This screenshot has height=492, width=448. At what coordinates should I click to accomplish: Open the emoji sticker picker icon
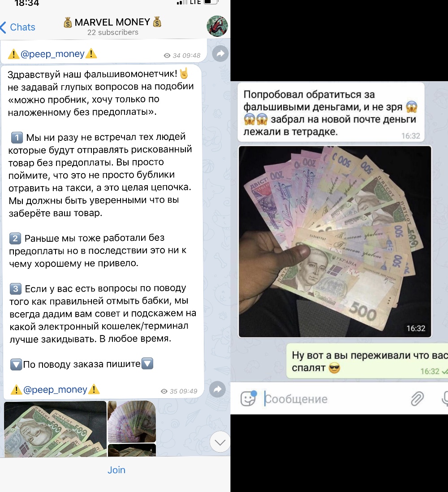pos(248,399)
